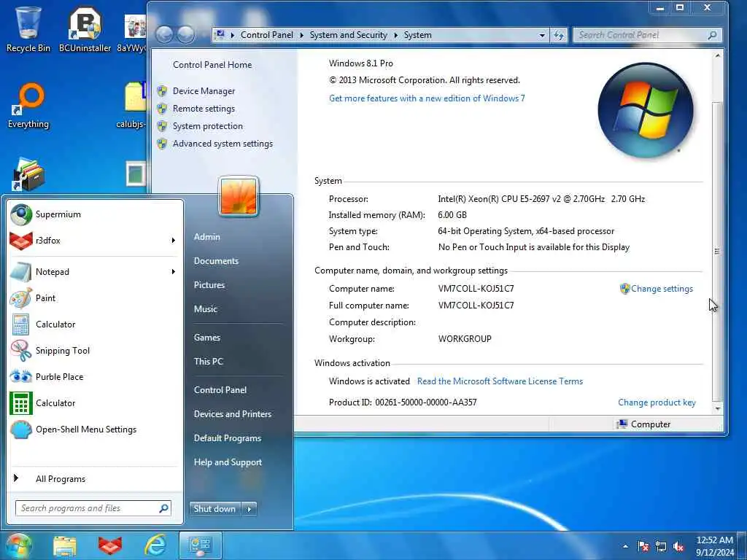Expand the arrow after Control Panel breadcrumb
747x560 pixels.
click(x=301, y=35)
